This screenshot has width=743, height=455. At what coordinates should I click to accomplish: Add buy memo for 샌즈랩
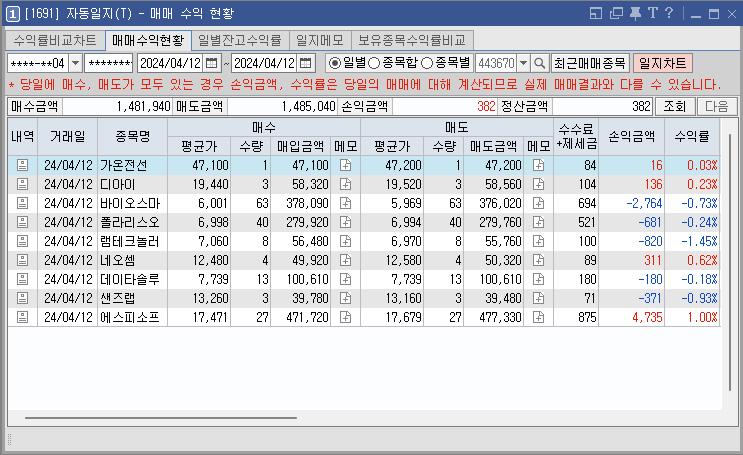345,298
